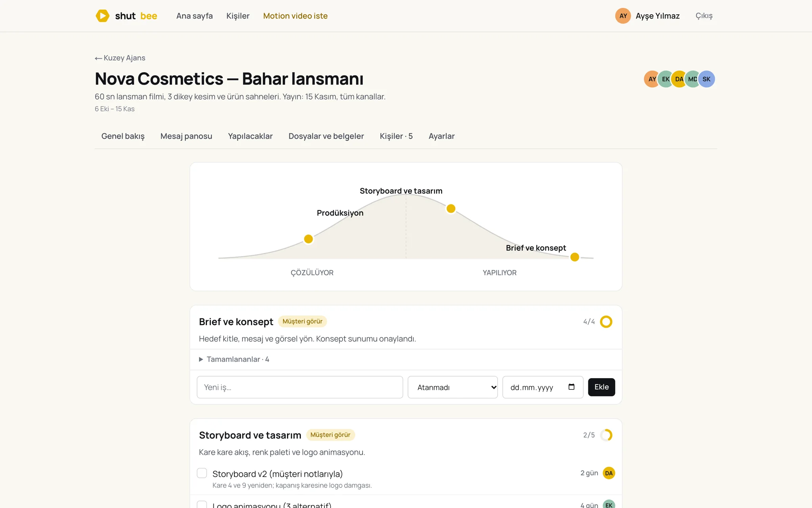
Task: Select the Yapılacaklar tab
Action: (250, 136)
